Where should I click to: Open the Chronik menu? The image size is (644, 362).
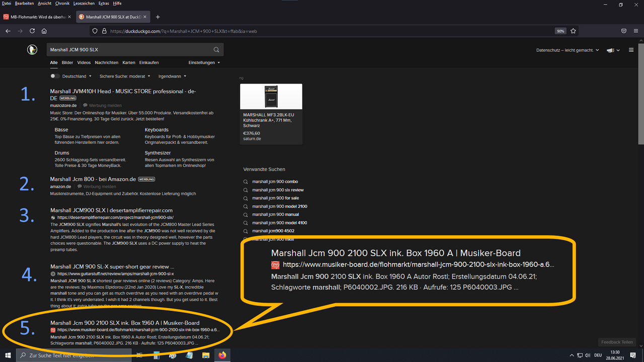(62, 3)
